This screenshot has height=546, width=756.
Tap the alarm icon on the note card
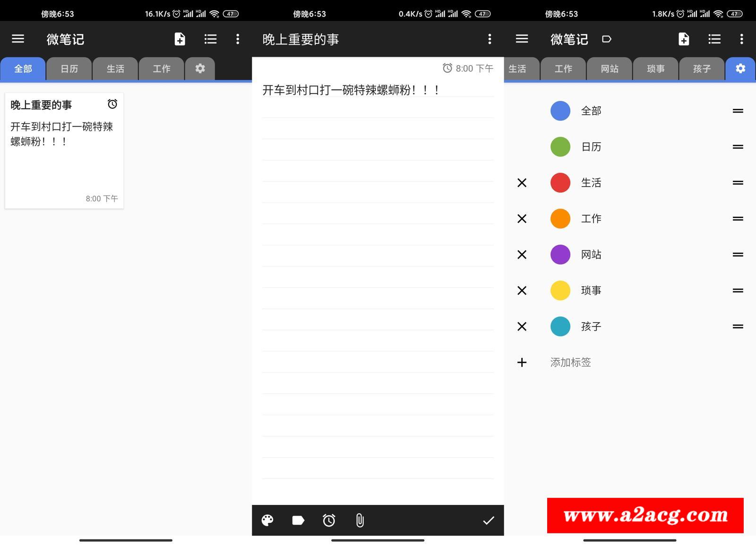tap(112, 104)
